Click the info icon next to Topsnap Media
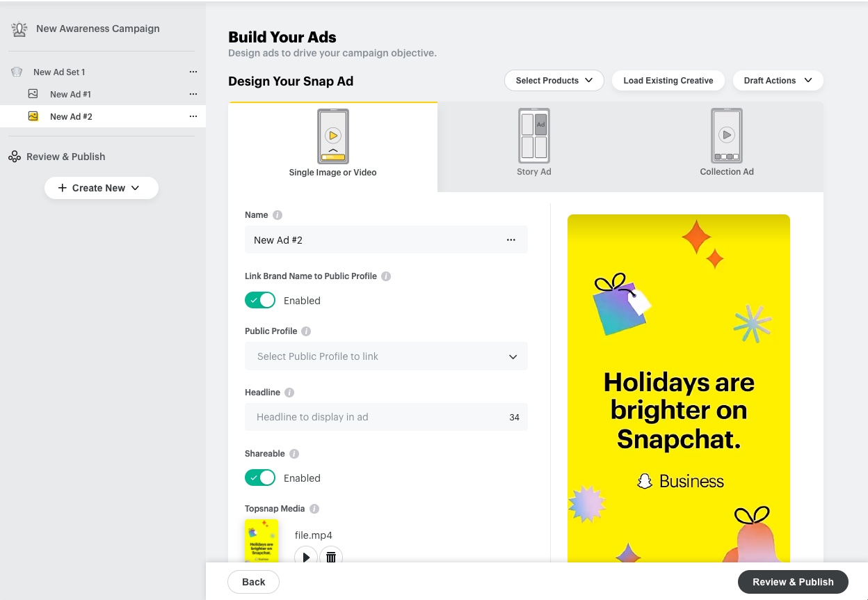This screenshot has height=600, width=868. [x=314, y=509]
